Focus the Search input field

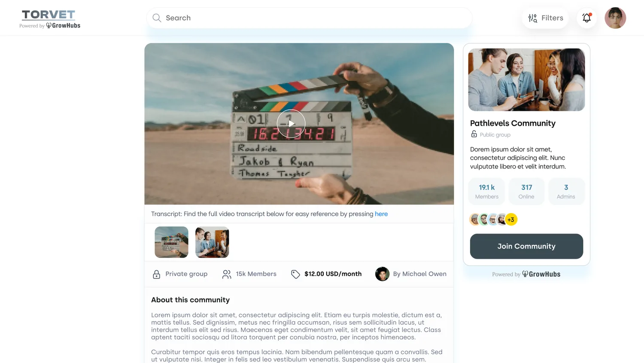pyautogui.click(x=309, y=18)
